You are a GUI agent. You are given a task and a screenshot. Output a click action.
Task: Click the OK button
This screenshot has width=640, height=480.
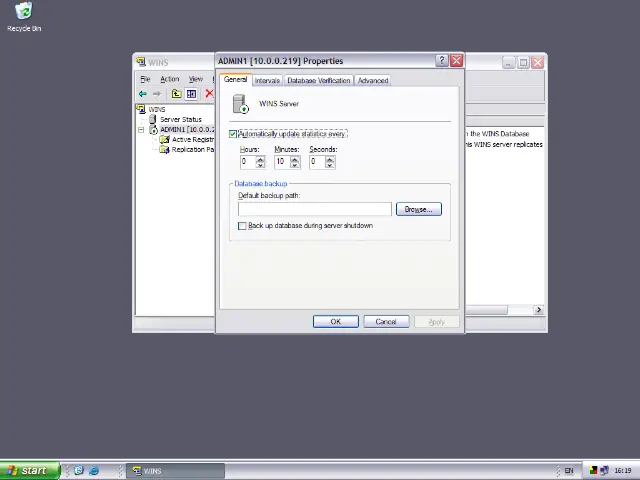tap(336, 322)
